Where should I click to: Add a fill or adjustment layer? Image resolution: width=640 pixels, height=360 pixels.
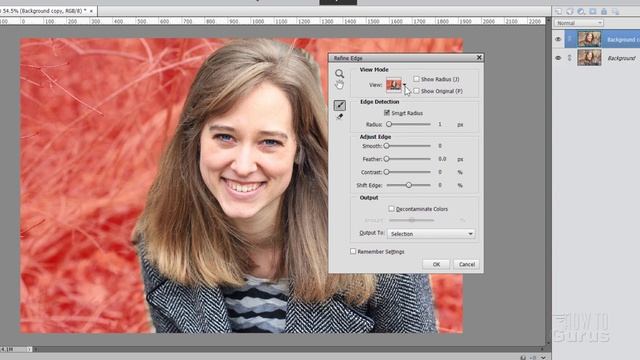[x=581, y=11]
